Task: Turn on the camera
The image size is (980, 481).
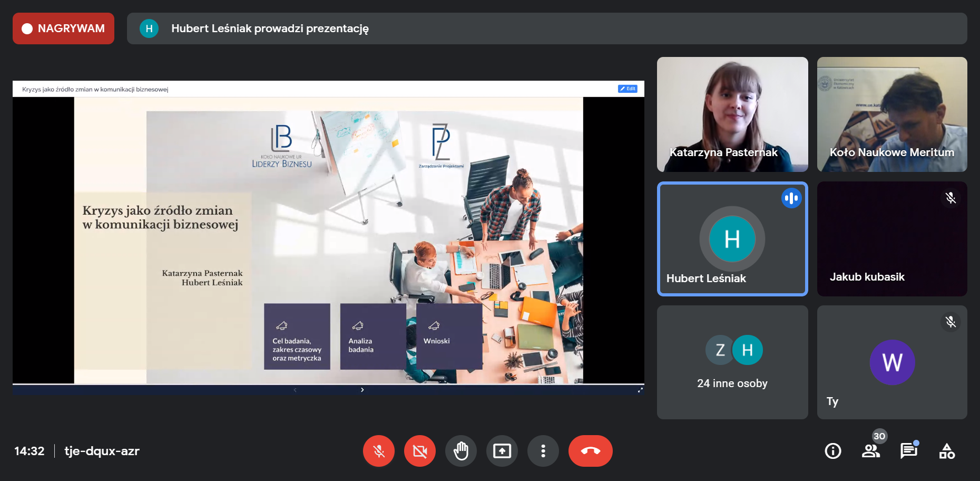Action: pos(419,451)
